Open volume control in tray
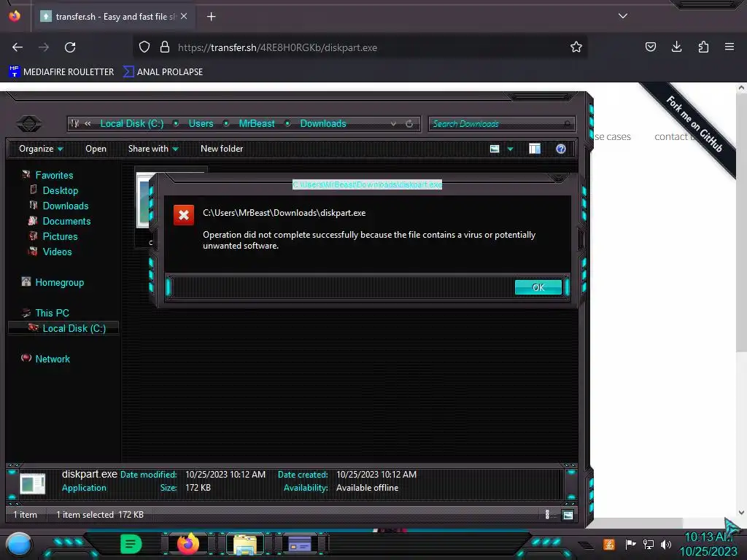Image resolution: width=747 pixels, height=560 pixels. pyautogui.click(x=665, y=544)
